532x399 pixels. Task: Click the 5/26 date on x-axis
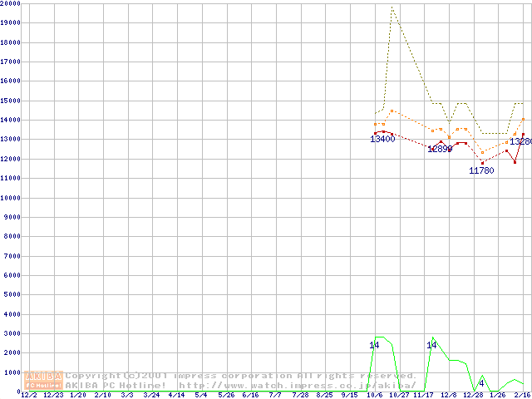click(x=226, y=396)
